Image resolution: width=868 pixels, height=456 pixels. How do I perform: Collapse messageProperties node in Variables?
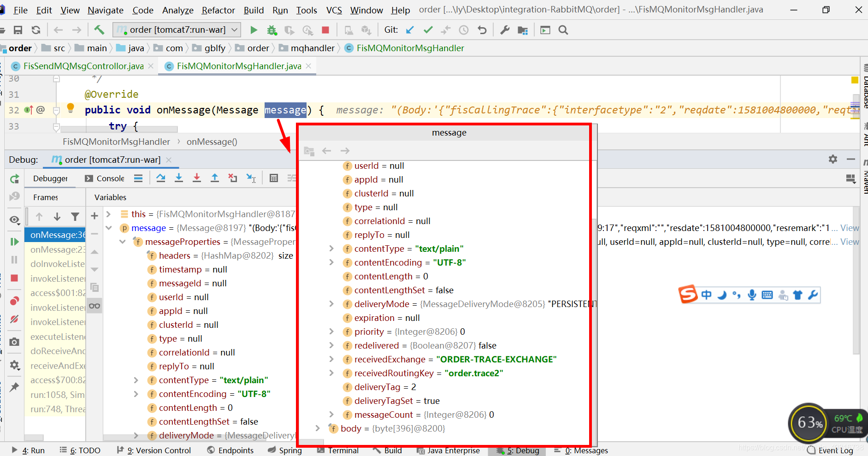123,242
